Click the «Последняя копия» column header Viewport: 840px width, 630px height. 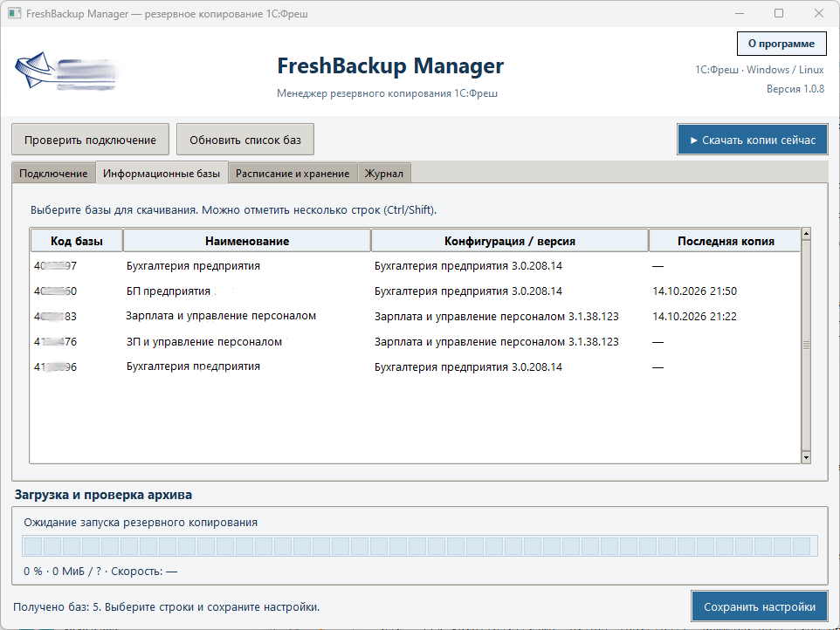click(x=726, y=241)
